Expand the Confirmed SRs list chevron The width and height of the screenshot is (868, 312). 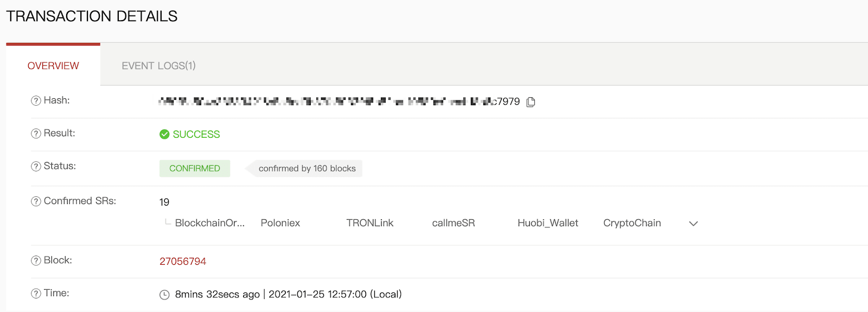coord(693,224)
